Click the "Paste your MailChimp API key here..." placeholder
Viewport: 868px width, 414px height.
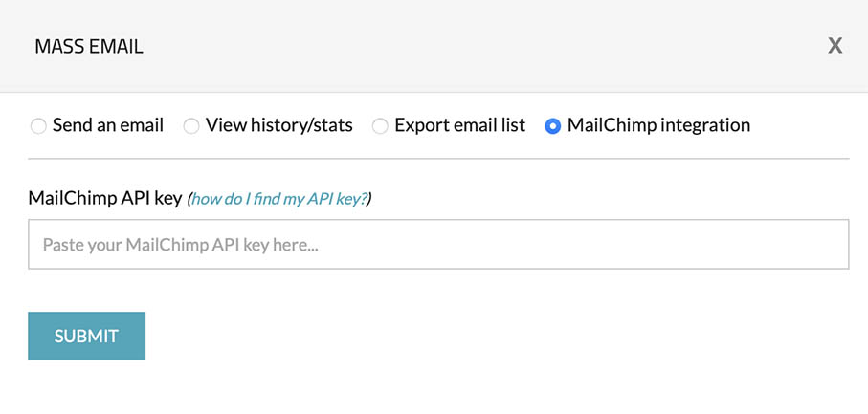coord(181,245)
